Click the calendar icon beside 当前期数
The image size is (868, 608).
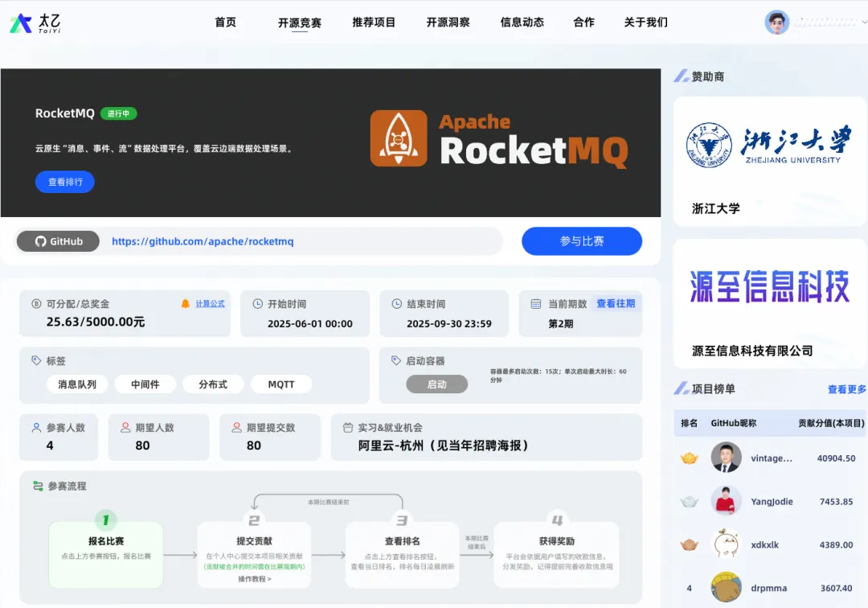pyautogui.click(x=536, y=303)
